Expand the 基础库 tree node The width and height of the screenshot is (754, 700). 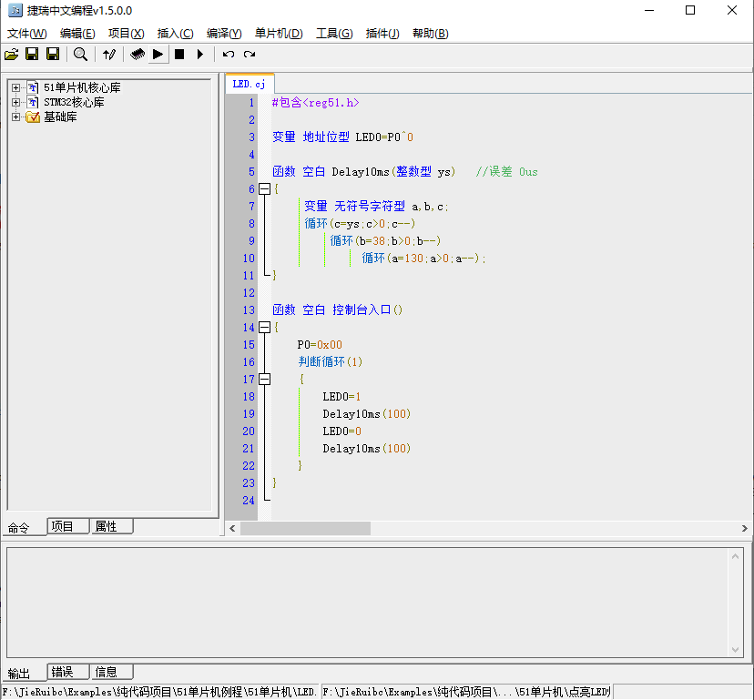[x=15, y=117]
